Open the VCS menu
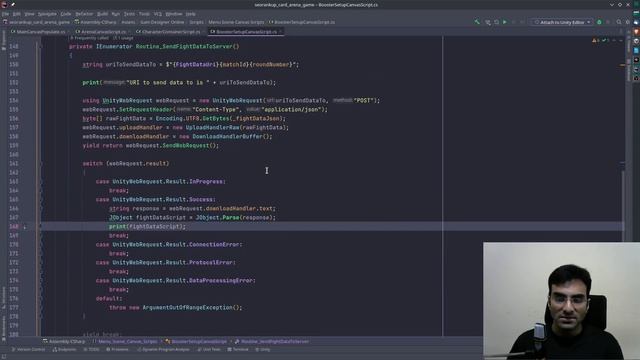The height and width of the screenshot is (360, 640). tap(158, 14)
